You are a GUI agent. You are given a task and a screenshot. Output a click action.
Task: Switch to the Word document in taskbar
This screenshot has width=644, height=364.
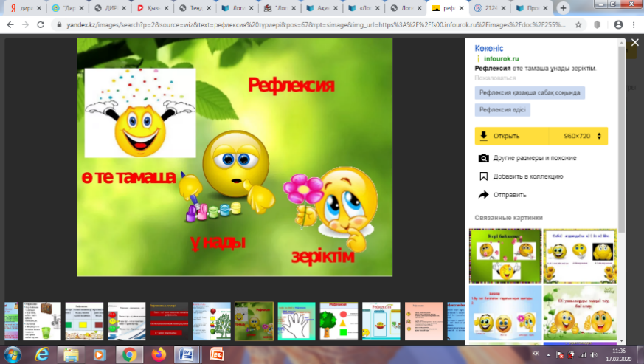187,354
